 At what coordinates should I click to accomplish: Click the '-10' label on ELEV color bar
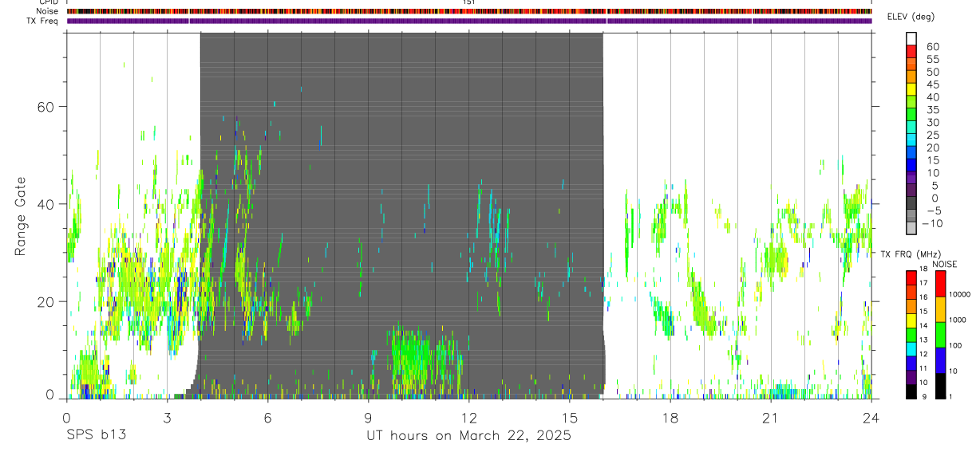(932, 224)
